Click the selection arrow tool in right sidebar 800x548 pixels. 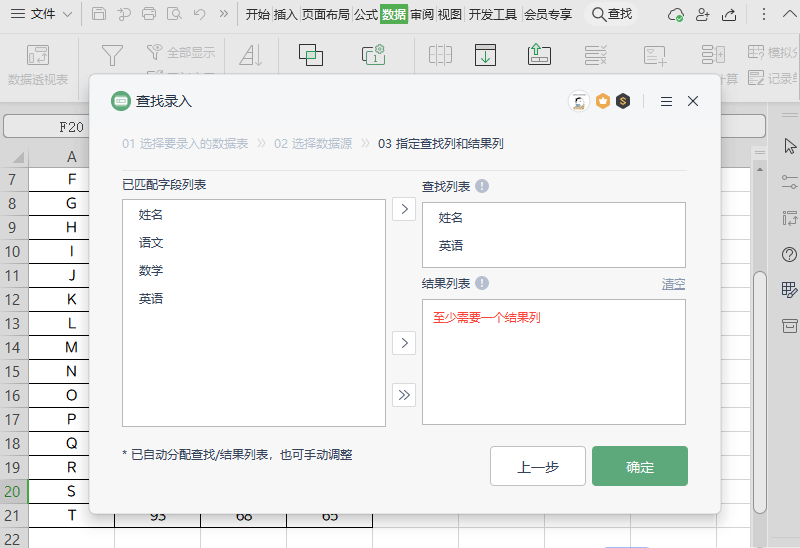point(790,146)
